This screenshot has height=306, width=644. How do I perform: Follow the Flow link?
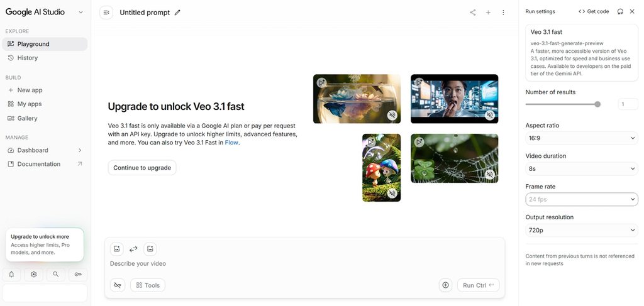(231, 143)
